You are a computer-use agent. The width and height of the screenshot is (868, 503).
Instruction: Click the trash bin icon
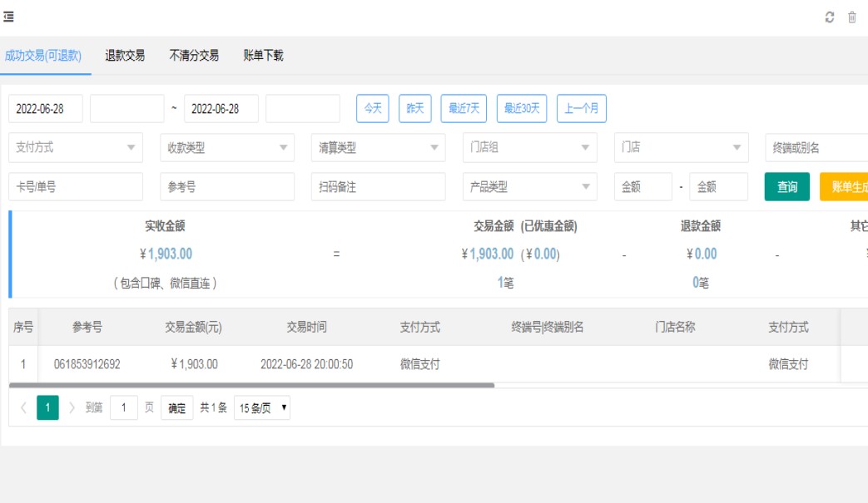(851, 17)
